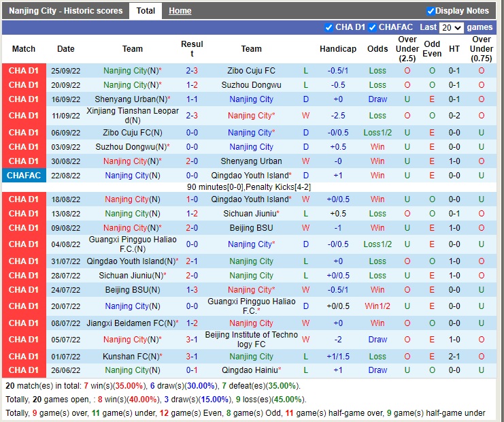Click Shenyang Urban in the 30/08/22 match
This screenshot has height=422, width=504.
click(x=251, y=161)
